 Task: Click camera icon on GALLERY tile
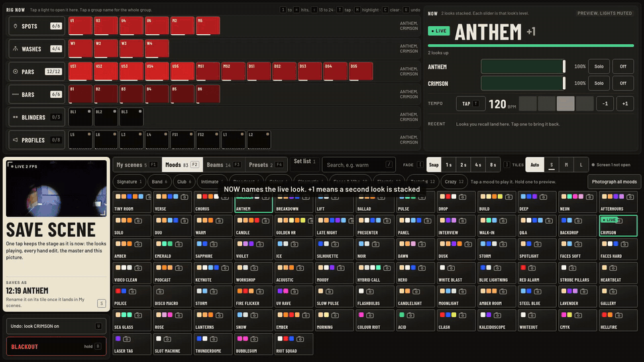click(613, 292)
